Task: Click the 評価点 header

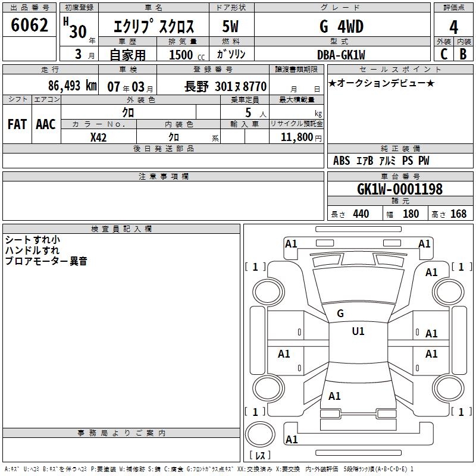Action: pyautogui.click(x=453, y=8)
